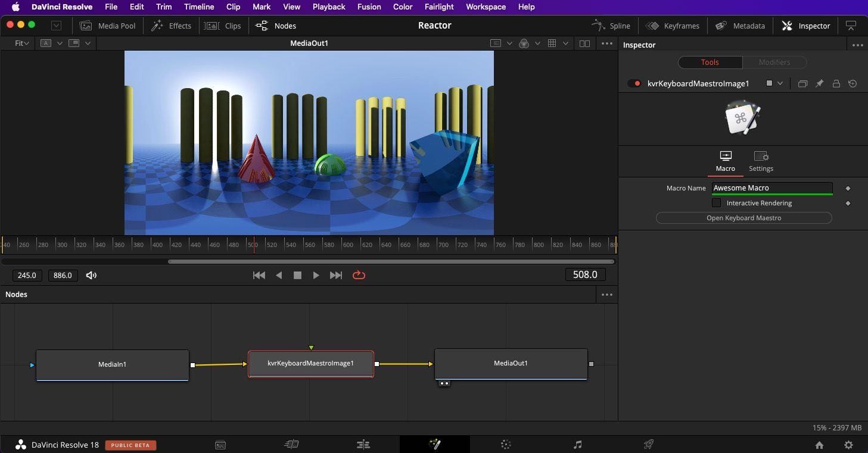Play the composition forward
This screenshot has height=453, width=868.
[x=316, y=275]
